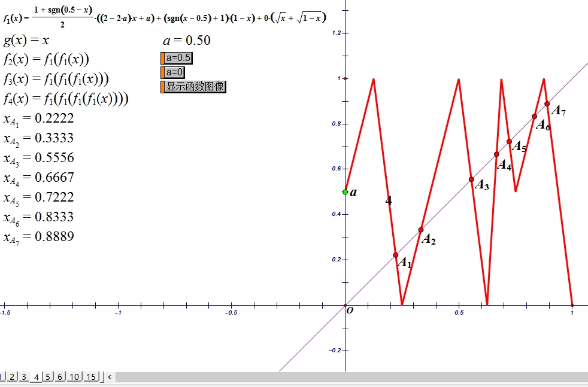Click the A1 point label
The height and width of the screenshot is (387, 588).
coord(405,263)
